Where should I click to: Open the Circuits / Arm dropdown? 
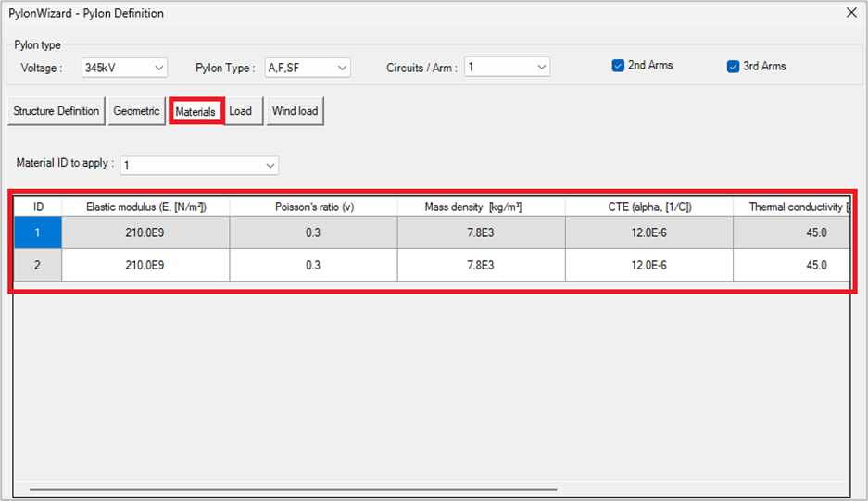(x=507, y=68)
